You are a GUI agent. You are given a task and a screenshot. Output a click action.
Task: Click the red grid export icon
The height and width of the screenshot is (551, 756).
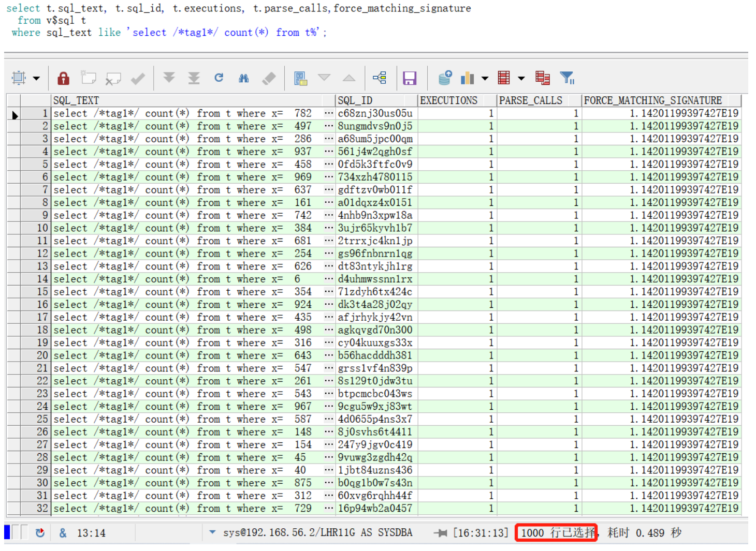[x=504, y=78]
